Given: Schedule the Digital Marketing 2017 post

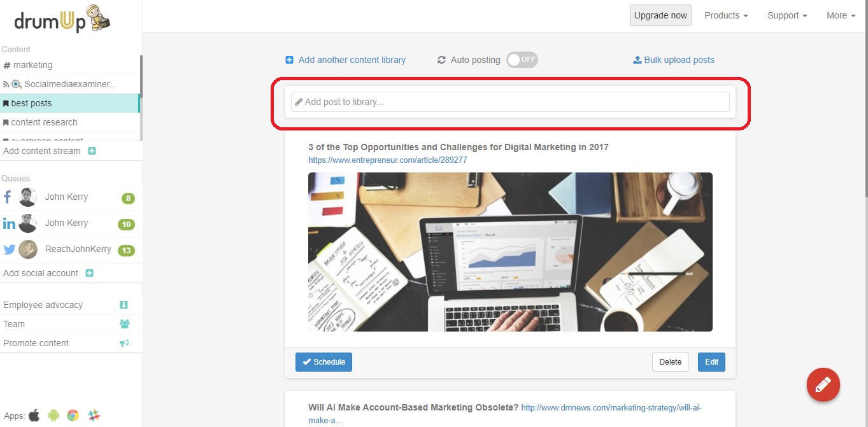Looking at the screenshot, I should coord(324,362).
